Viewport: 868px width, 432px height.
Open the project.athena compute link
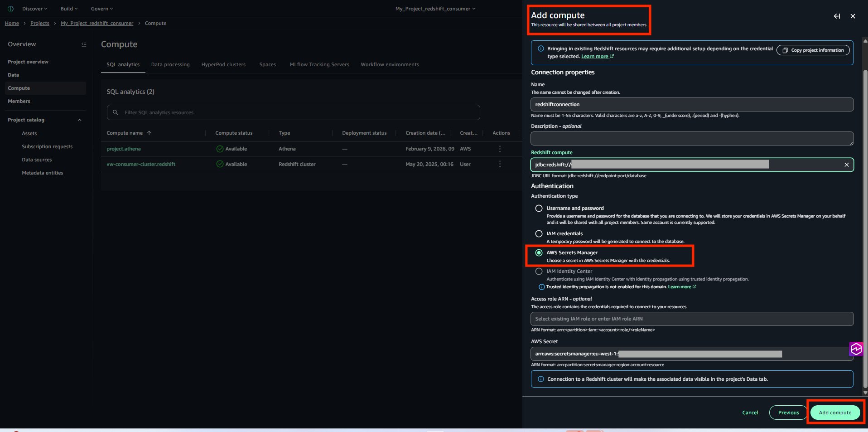click(x=124, y=149)
